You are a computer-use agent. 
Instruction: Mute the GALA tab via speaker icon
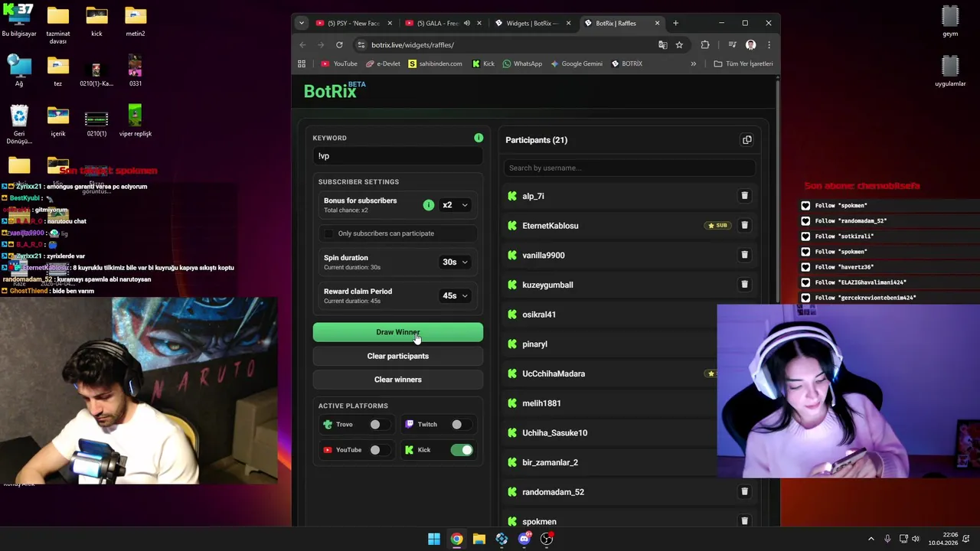[x=467, y=23]
